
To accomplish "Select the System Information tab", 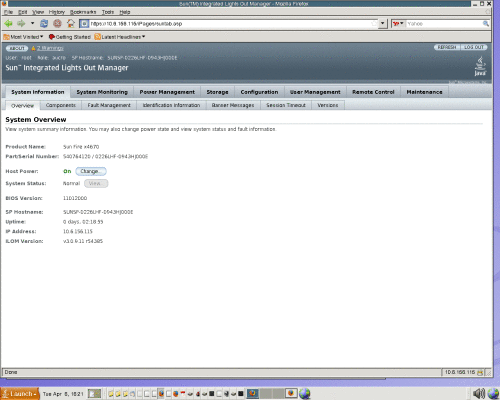I will tap(38, 92).
